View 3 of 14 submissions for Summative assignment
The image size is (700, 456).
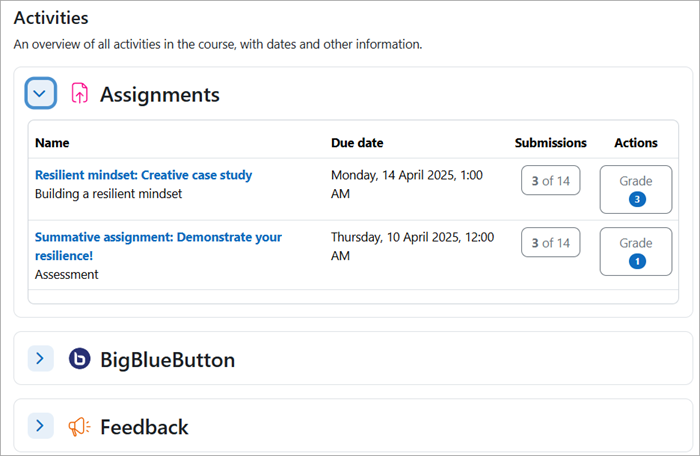550,243
